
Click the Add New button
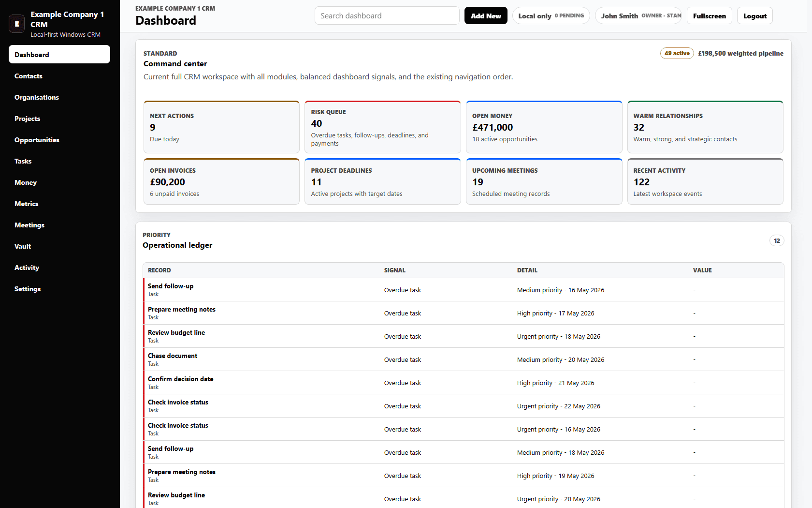click(486, 15)
